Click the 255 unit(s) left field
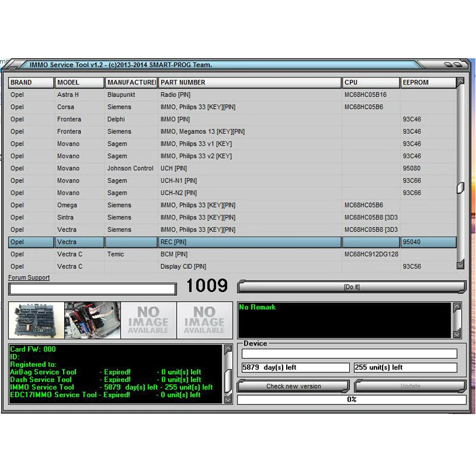The image size is (476, 476). [406, 367]
